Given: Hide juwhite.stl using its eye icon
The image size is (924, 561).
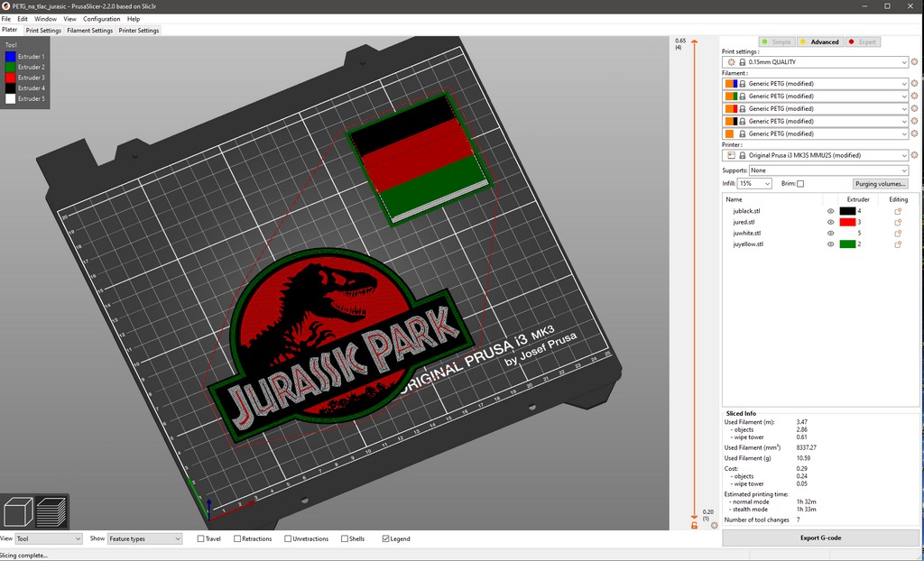Looking at the screenshot, I should [830, 234].
